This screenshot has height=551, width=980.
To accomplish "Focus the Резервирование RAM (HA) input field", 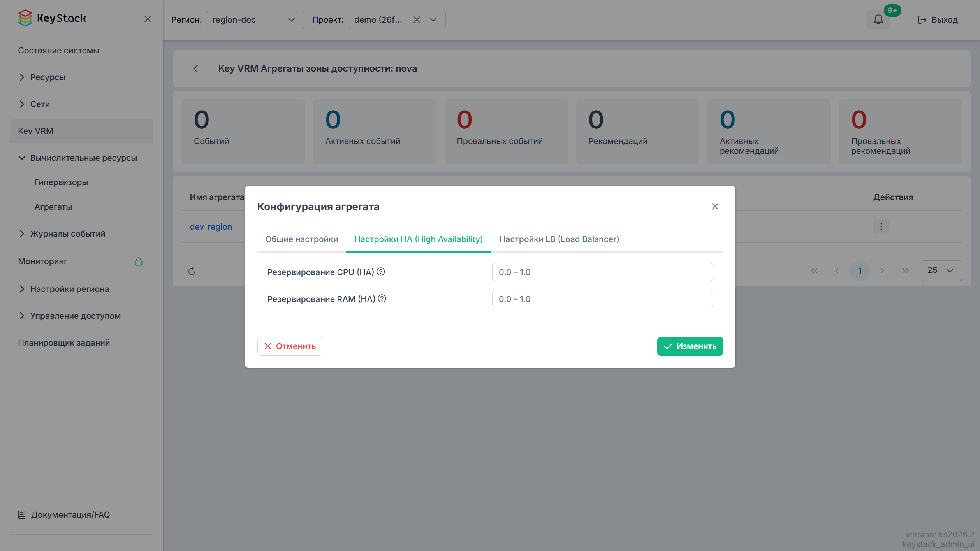I will (x=602, y=299).
